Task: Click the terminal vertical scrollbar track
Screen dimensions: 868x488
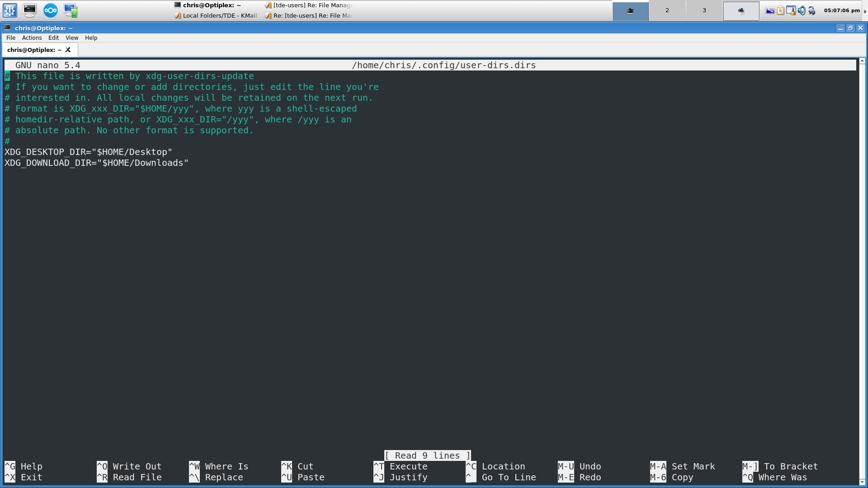Action: tap(862, 271)
